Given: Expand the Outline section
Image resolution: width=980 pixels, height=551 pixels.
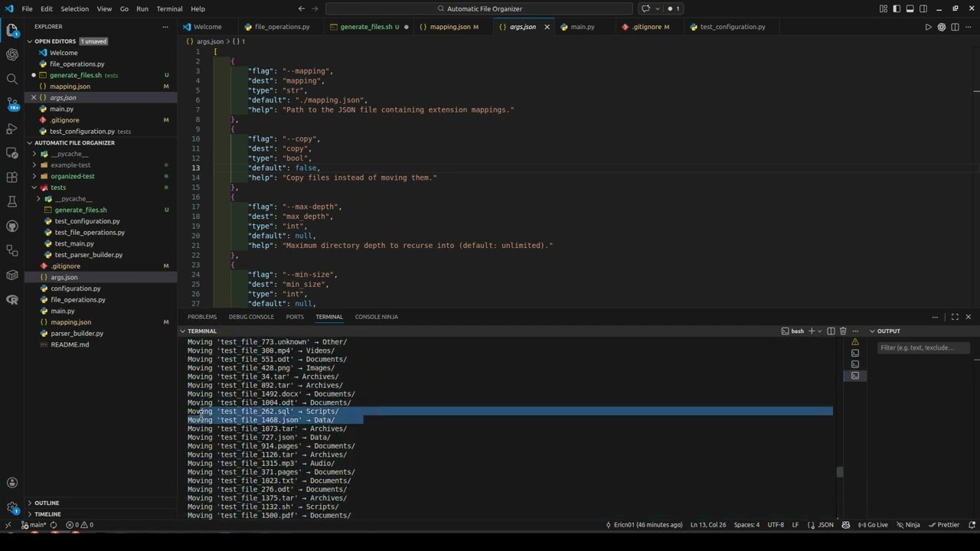Looking at the screenshot, I should [x=30, y=503].
